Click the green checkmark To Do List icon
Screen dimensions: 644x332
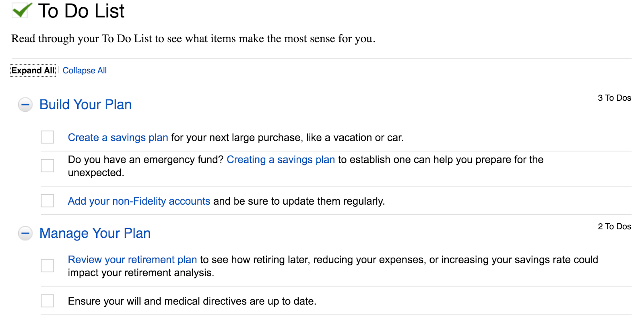(x=21, y=10)
